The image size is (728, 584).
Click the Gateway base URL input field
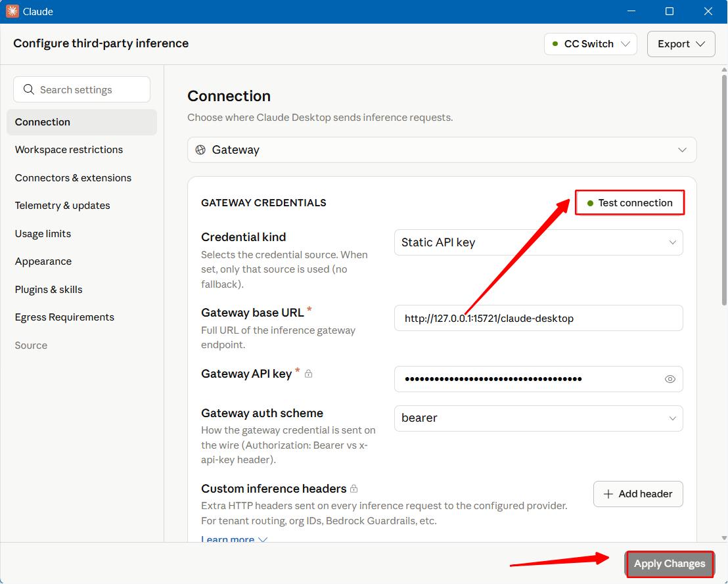tap(538, 318)
